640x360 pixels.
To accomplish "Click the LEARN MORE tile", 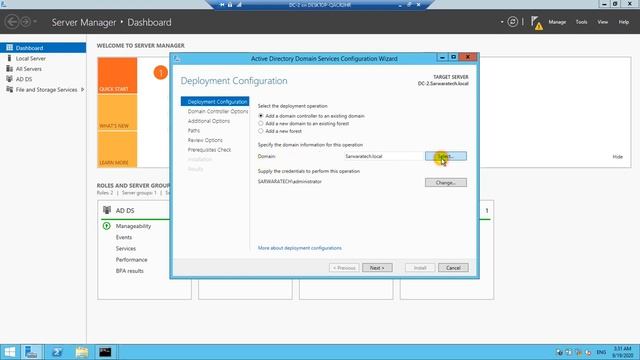I will 117,149.
